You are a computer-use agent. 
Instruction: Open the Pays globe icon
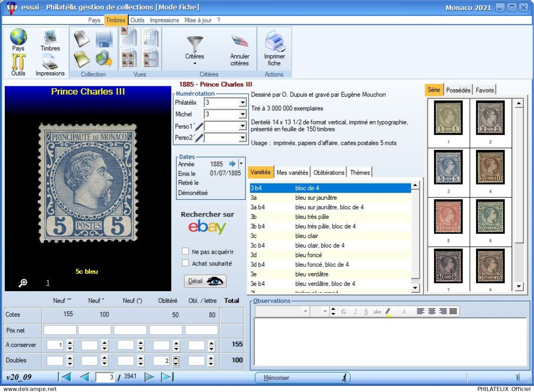point(18,37)
